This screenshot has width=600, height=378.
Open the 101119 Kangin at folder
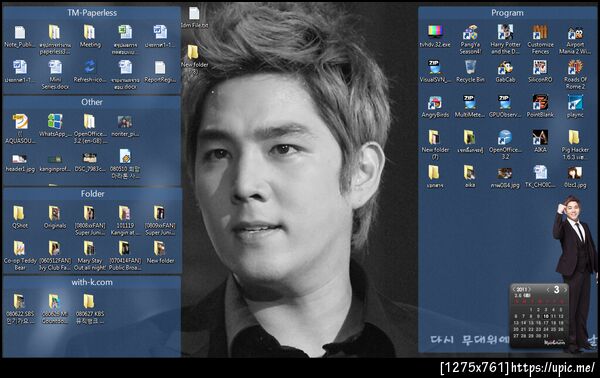(125, 221)
